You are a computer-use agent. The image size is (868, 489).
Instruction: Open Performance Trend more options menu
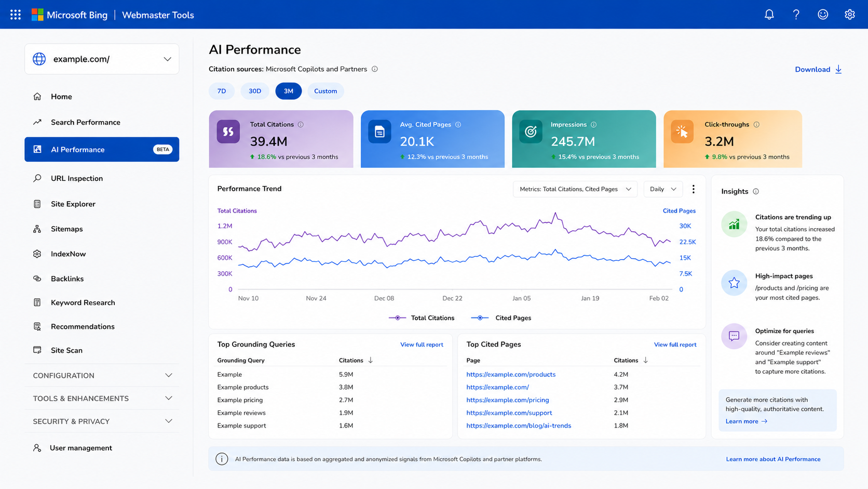[694, 189]
